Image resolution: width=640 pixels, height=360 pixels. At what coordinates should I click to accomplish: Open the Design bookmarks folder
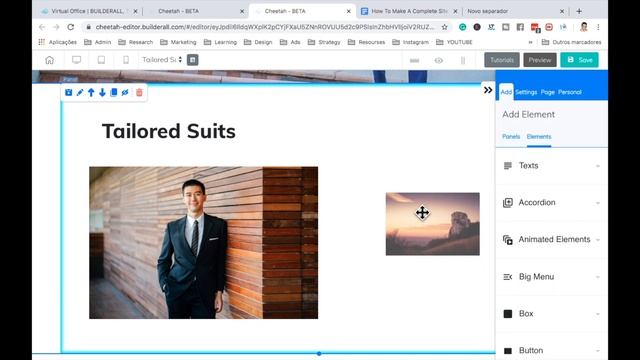tap(258, 42)
